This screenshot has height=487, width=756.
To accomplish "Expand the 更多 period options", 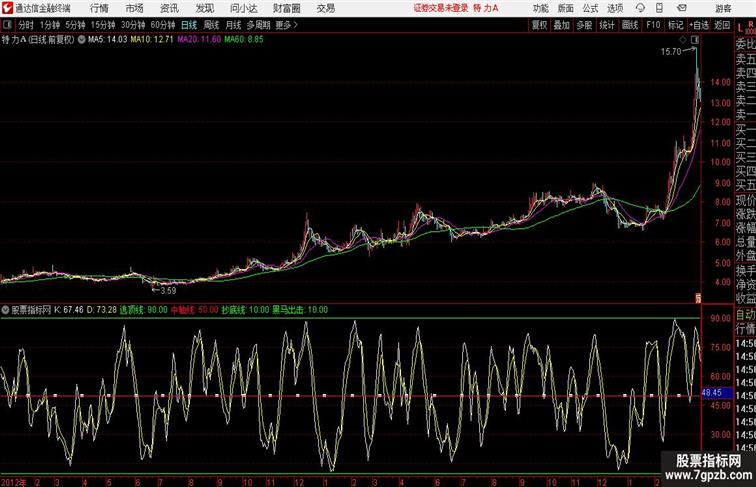I will (286, 25).
